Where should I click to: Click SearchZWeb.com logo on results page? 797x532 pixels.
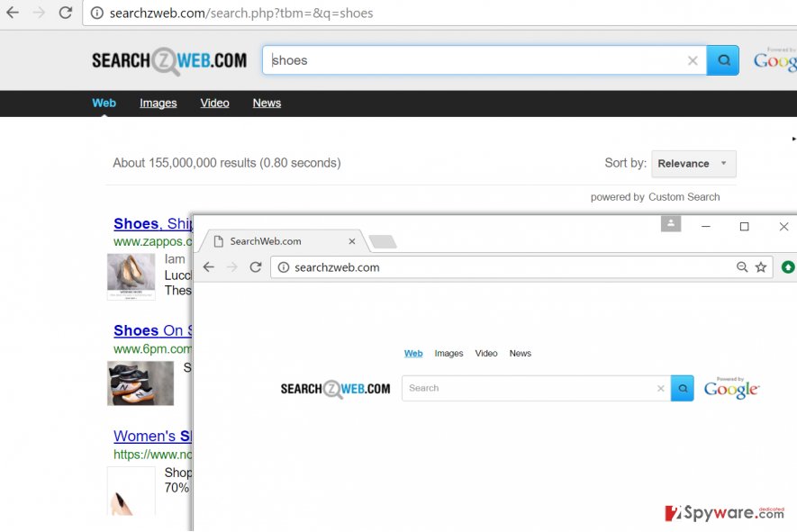pyautogui.click(x=169, y=61)
